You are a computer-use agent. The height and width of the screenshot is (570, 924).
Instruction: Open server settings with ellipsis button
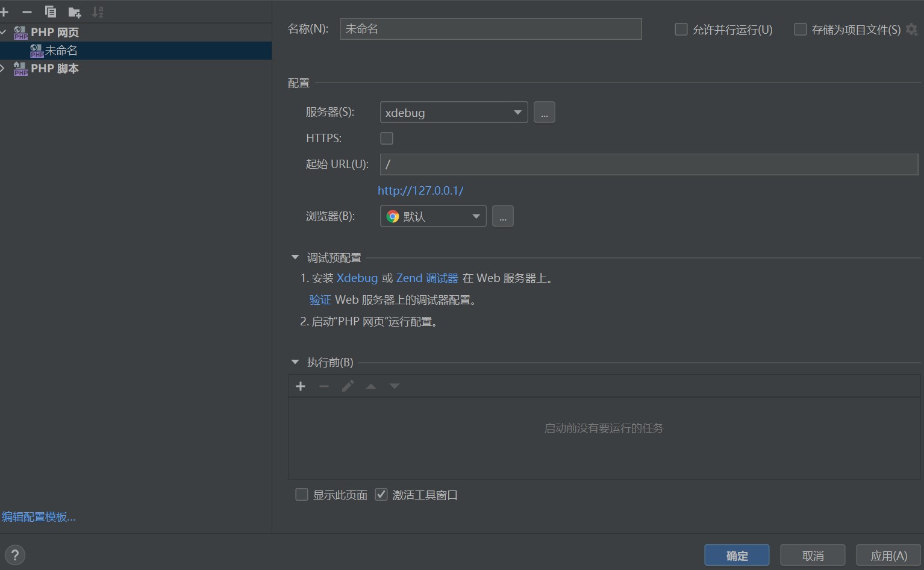click(x=544, y=113)
